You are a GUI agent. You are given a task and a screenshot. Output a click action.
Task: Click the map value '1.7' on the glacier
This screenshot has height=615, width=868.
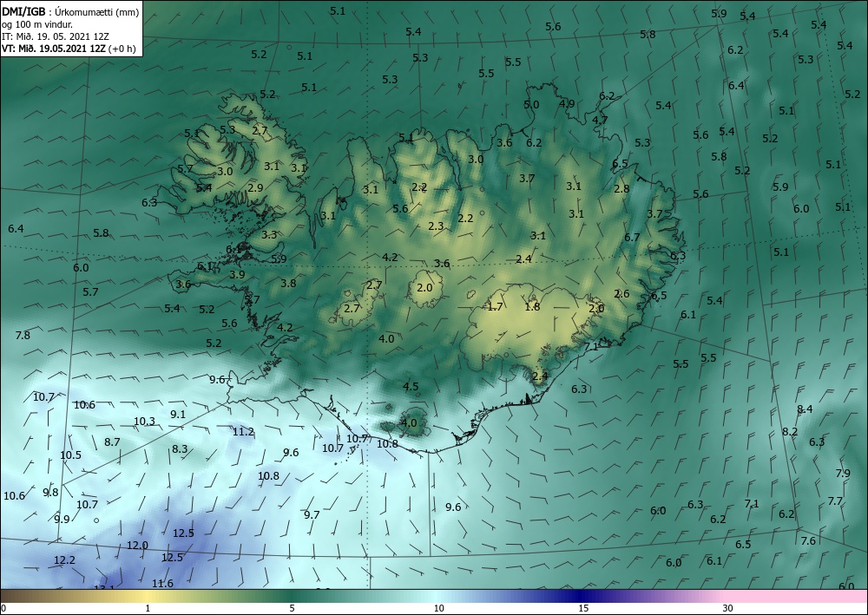tap(495, 306)
